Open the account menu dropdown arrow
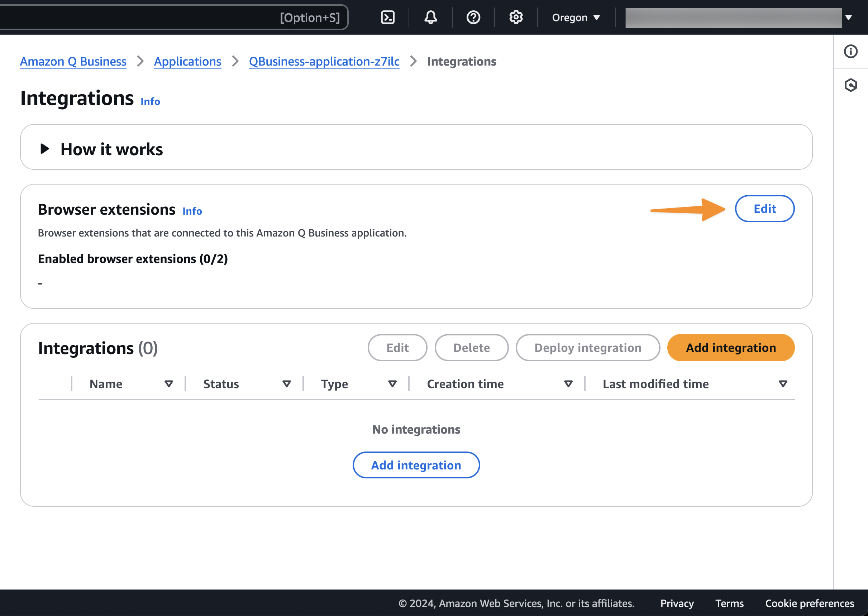This screenshot has width=868, height=616. [849, 18]
